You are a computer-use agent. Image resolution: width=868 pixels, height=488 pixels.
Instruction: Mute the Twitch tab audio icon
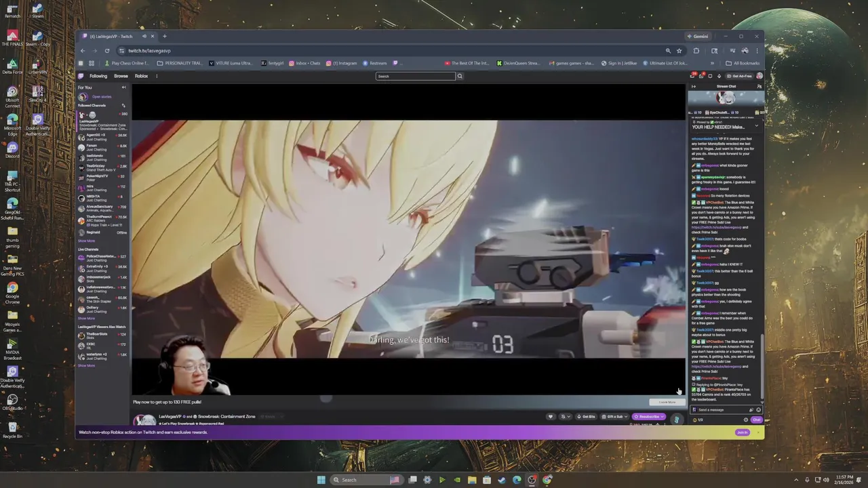tap(144, 36)
